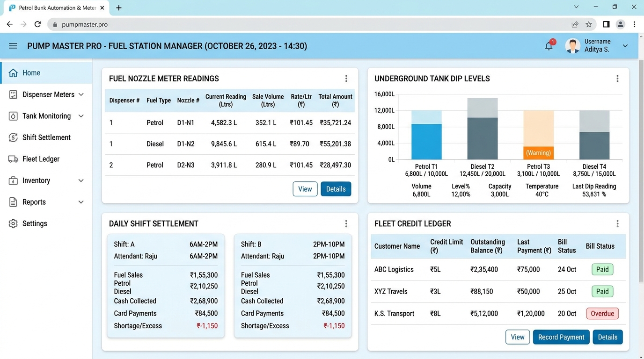This screenshot has width=644, height=359.
Task: Open Fleet Credit Ledger options menu
Action: coord(617,224)
